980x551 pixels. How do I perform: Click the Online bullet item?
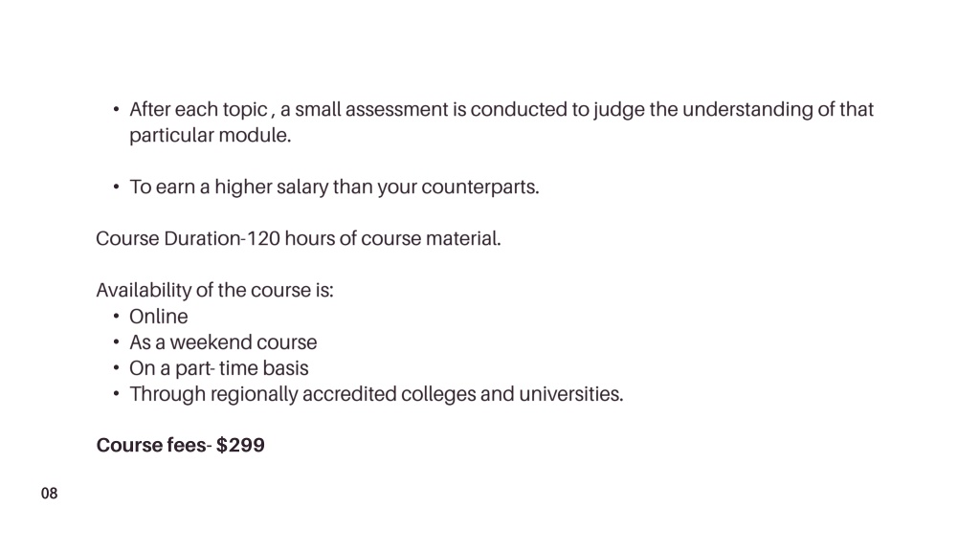click(x=158, y=317)
